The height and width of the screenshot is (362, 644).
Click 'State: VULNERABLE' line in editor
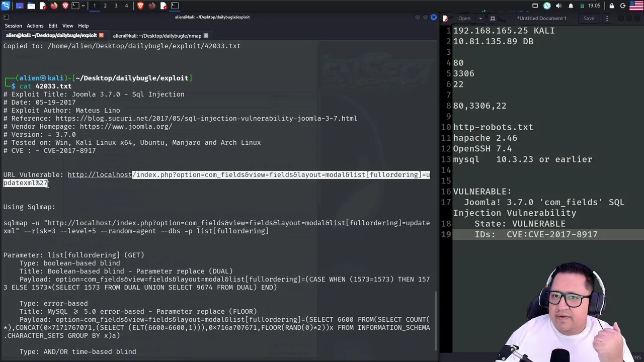point(520,224)
